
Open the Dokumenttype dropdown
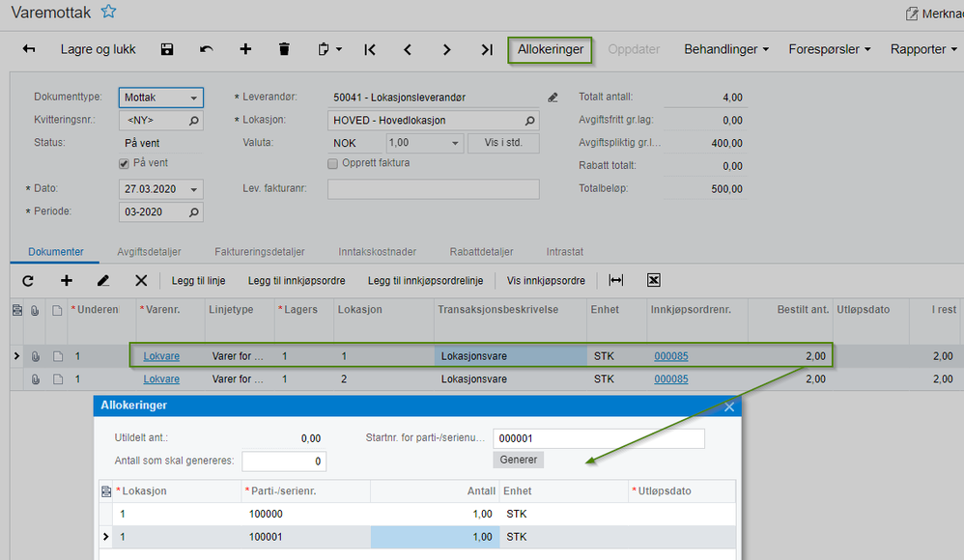pos(194,98)
